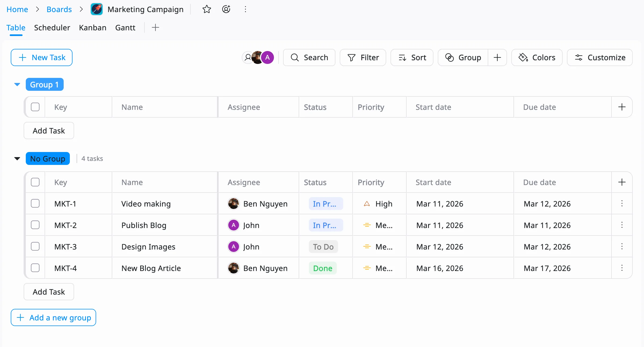Open the board's three-dot options menu
644x347 pixels.
[245, 9]
